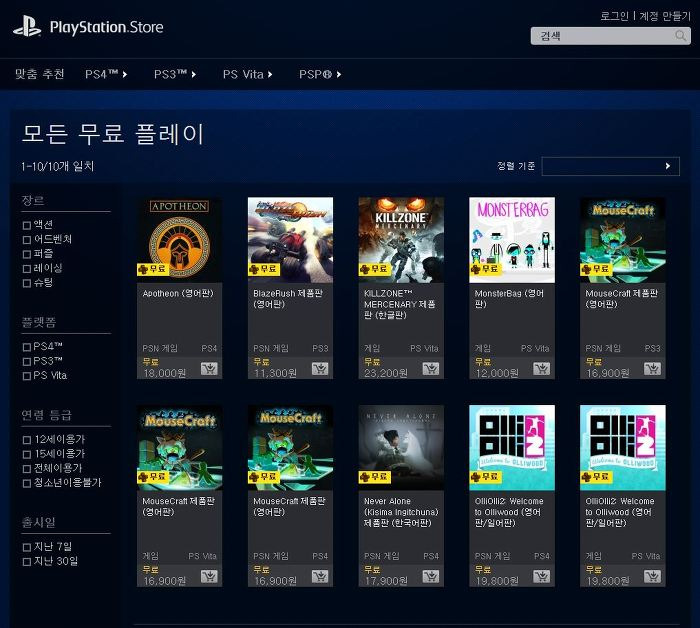Screen dimensions: 700x628
Task: Click the 17,900원 price on Never Alone
Action: click(386, 581)
